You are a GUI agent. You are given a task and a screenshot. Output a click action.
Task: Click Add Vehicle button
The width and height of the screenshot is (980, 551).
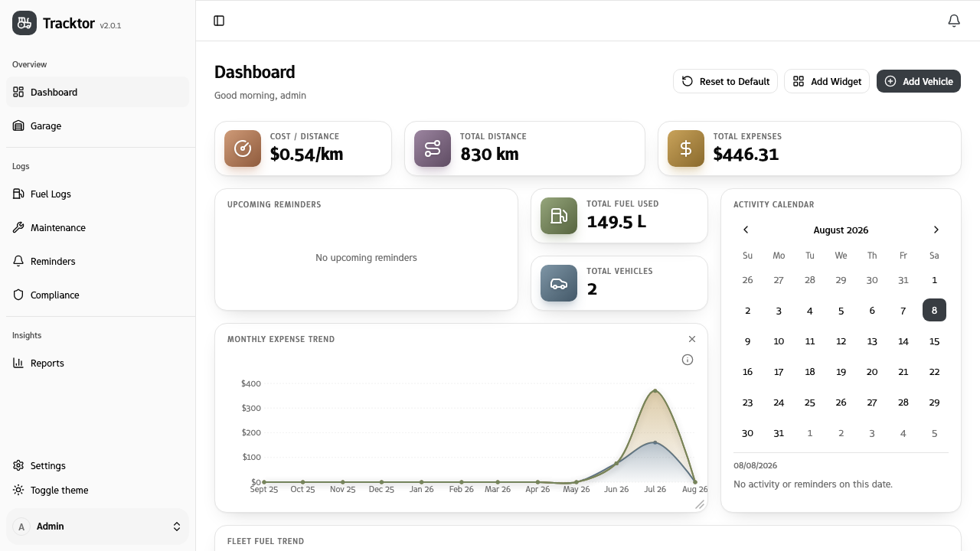coord(919,81)
